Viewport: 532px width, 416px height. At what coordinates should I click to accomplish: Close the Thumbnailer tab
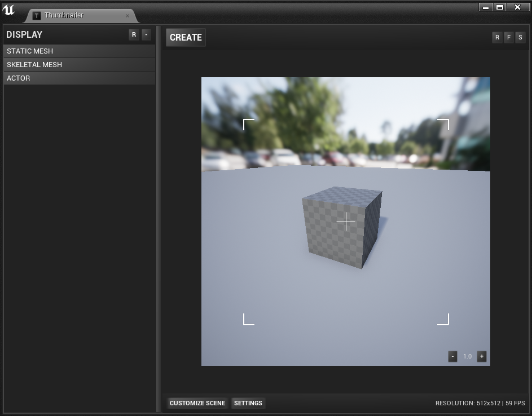pos(127,16)
